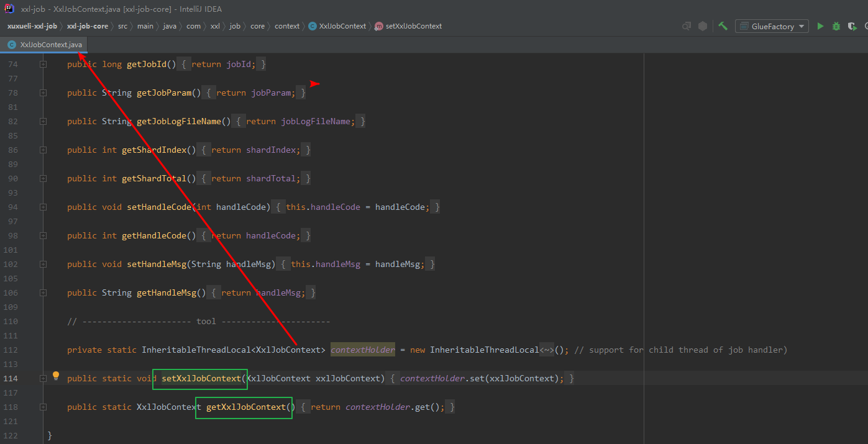Image resolution: width=868 pixels, height=444 pixels.
Task: Expand the setHandleCode fold marker on line 94
Action: 43,207
